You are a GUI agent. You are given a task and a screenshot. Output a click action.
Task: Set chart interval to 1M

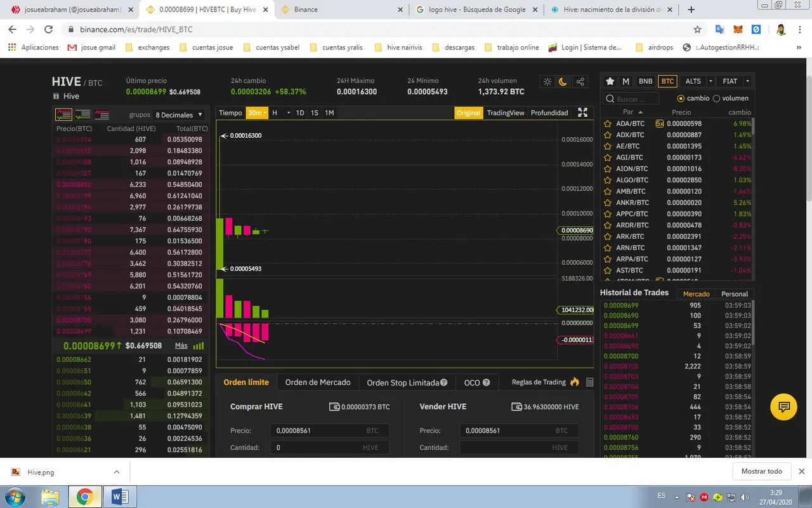point(329,112)
